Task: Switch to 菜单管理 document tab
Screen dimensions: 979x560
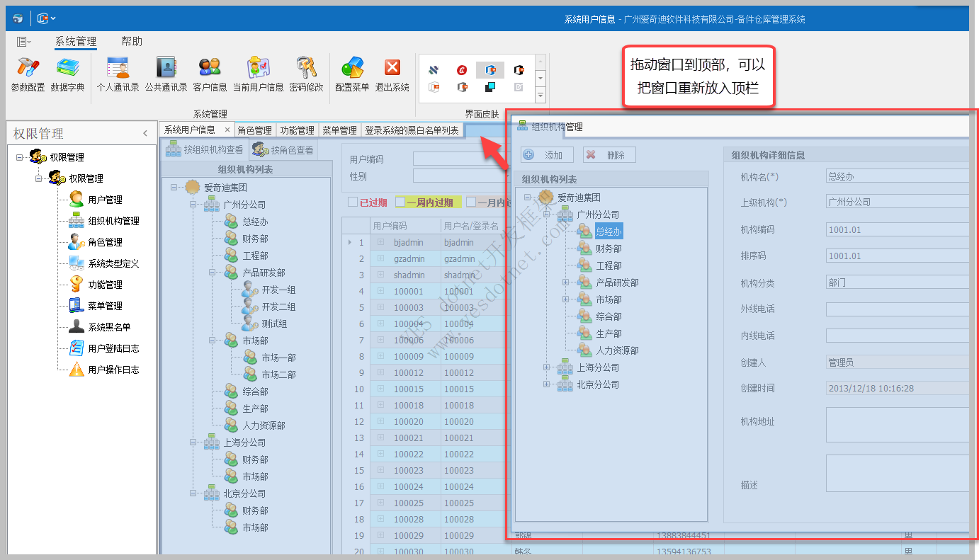Action: [x=340, y=130]
